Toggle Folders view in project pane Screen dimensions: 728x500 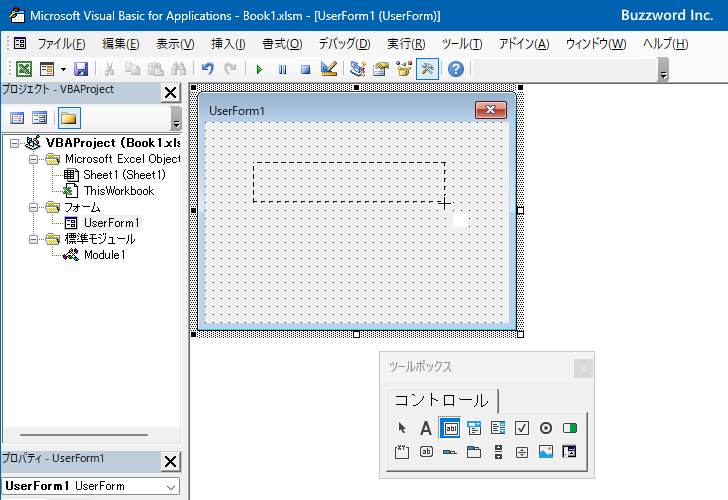point(69,118)
